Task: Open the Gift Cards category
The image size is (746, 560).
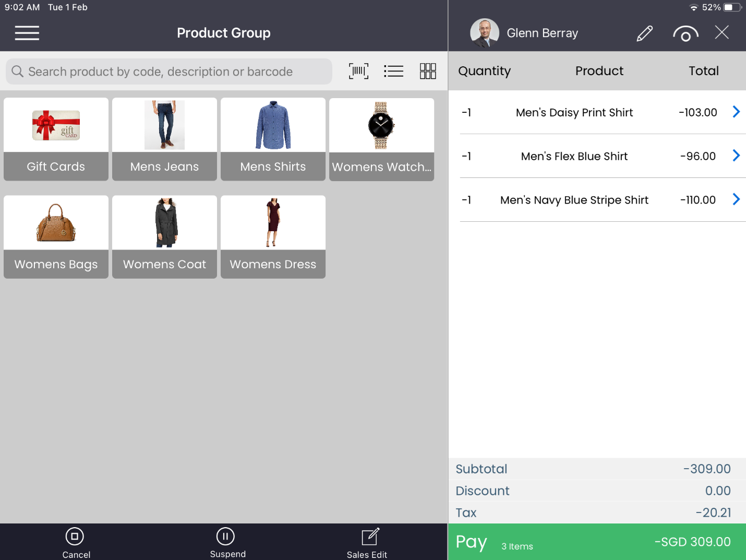Action: click(56, 139)
